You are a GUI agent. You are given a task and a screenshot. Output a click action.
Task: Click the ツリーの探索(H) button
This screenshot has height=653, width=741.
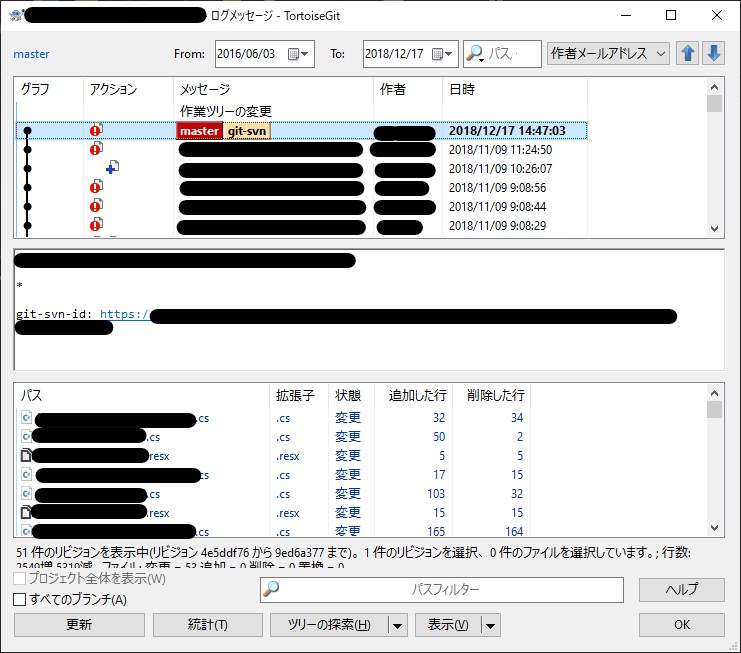(329, 625)
